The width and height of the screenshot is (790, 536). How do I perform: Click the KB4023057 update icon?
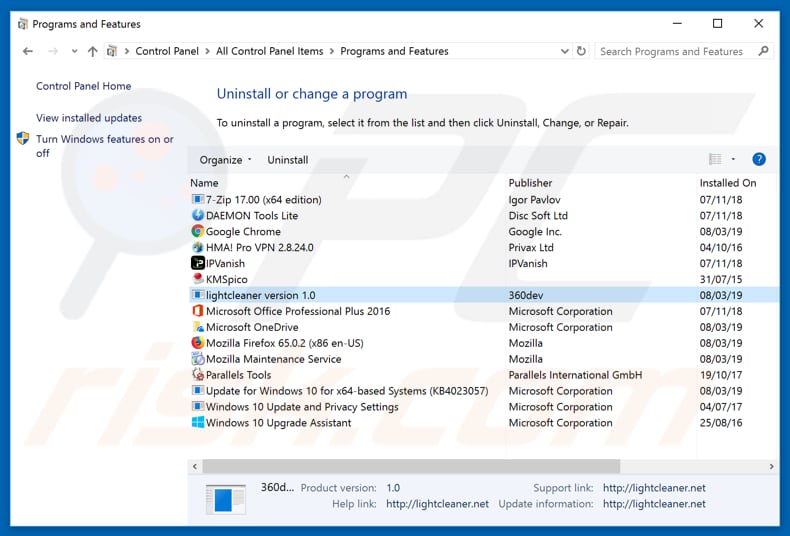click(198, 390)
